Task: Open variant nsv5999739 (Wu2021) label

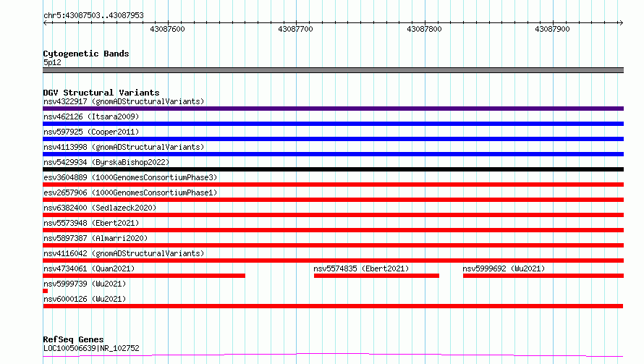Action: tap(85, 284)
